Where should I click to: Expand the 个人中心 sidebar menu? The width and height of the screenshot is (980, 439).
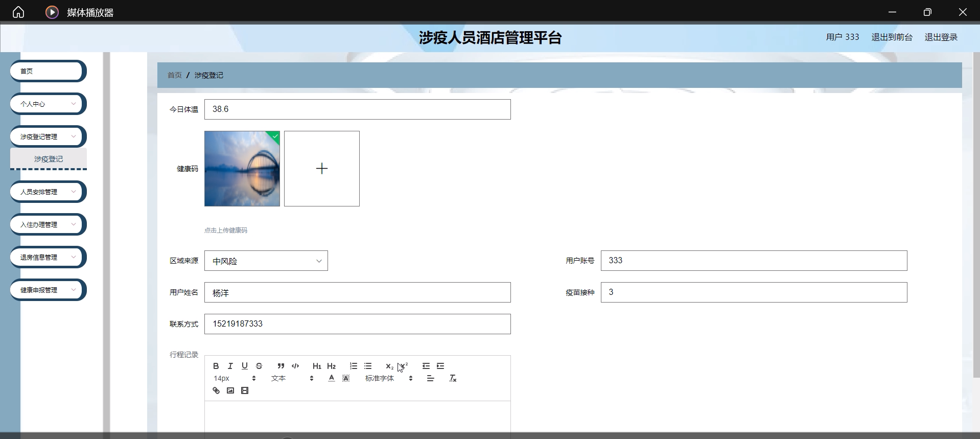click(x=48, y=104)
